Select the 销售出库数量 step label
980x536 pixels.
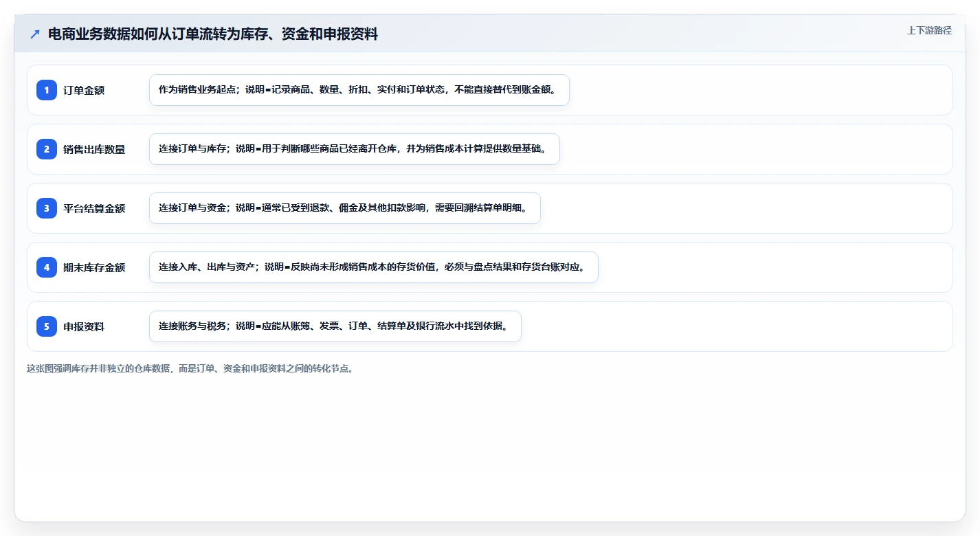point(94,149)
